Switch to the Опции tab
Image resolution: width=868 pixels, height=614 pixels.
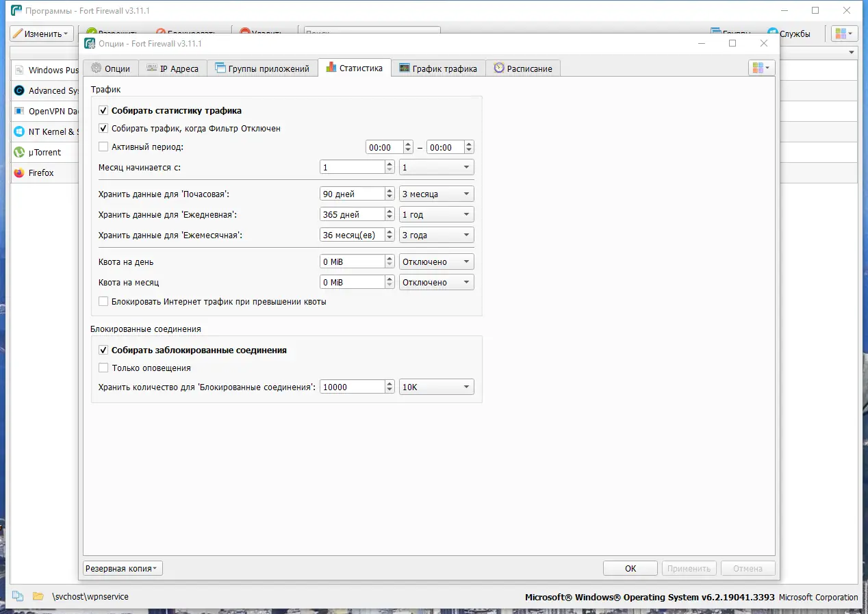[111, 68]
